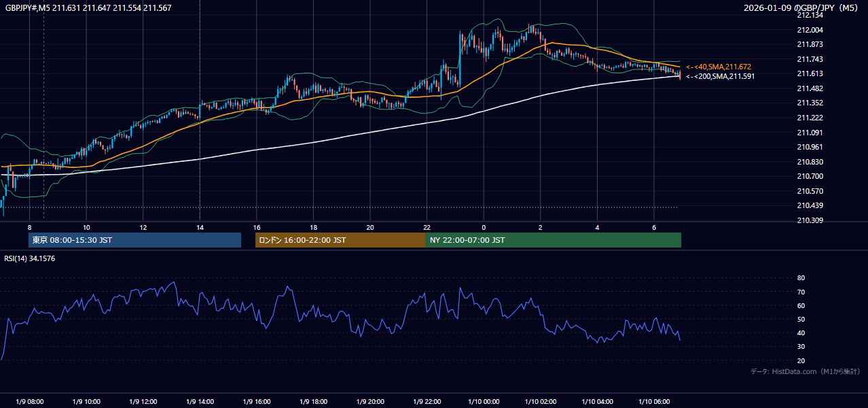Select the NY 22:00-07:00 JST session bar

click(554, 240)
